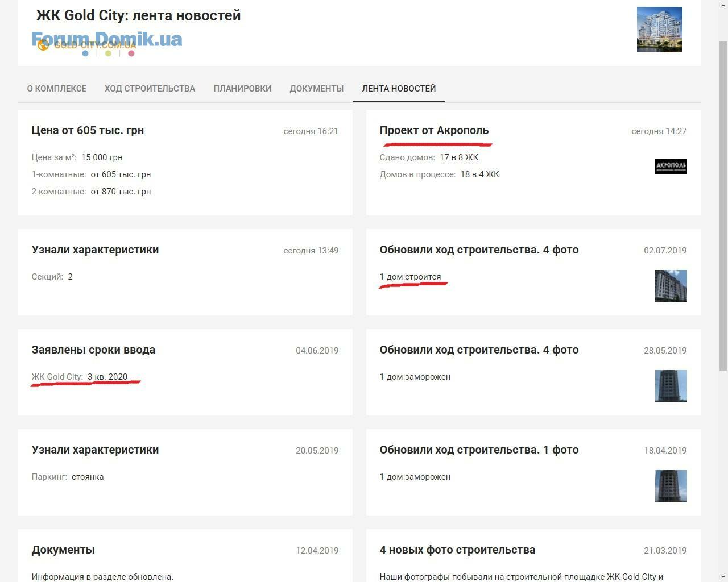Open 'Обновили ход строительства. 4 фото' dated 02.07.2019
This screenshot has height=582, width=728.
tap(479, 250)
